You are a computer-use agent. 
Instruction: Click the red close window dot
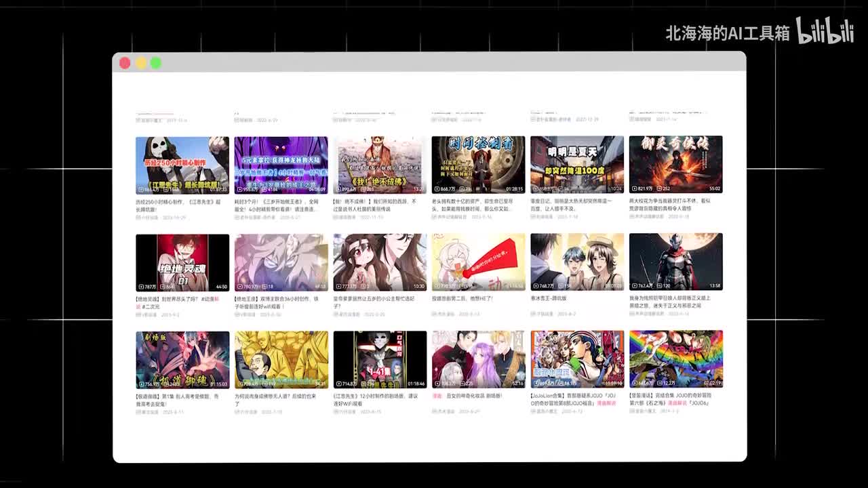pos(125,63)
